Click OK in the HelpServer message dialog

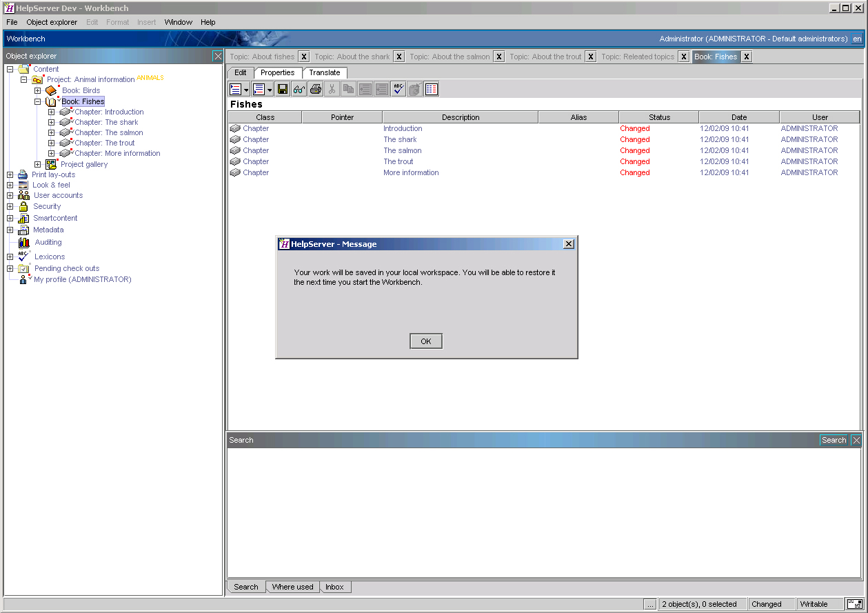pyautogui.click(x=425, y=341)
